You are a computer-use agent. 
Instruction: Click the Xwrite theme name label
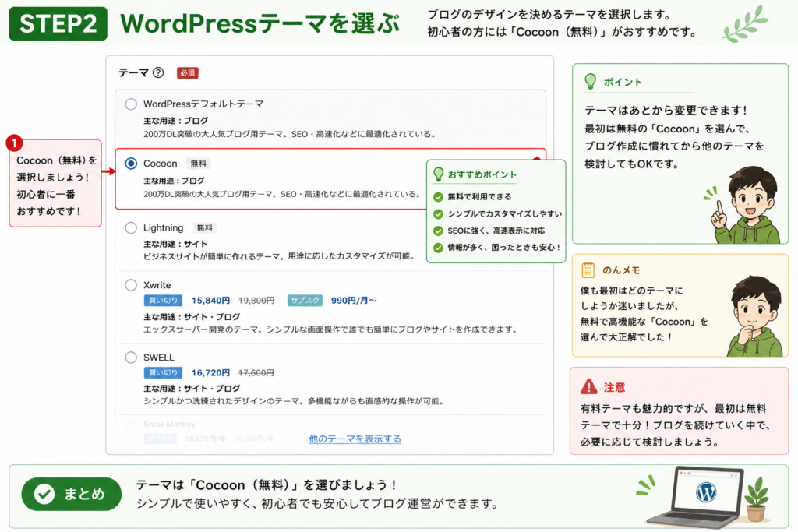coord(157,285)
